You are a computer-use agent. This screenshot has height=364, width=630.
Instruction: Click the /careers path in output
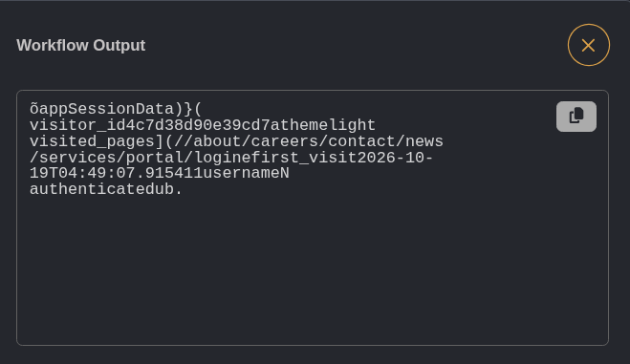click(280, 141)
